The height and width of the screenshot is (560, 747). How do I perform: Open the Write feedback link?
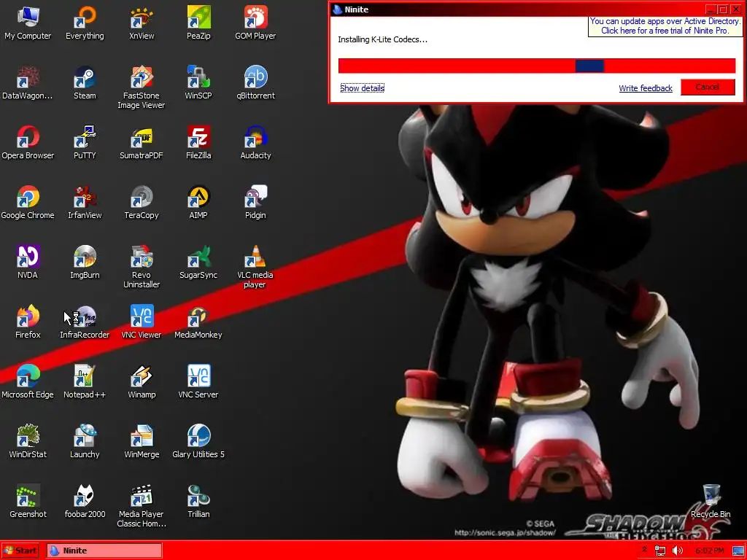coord(646,88)
